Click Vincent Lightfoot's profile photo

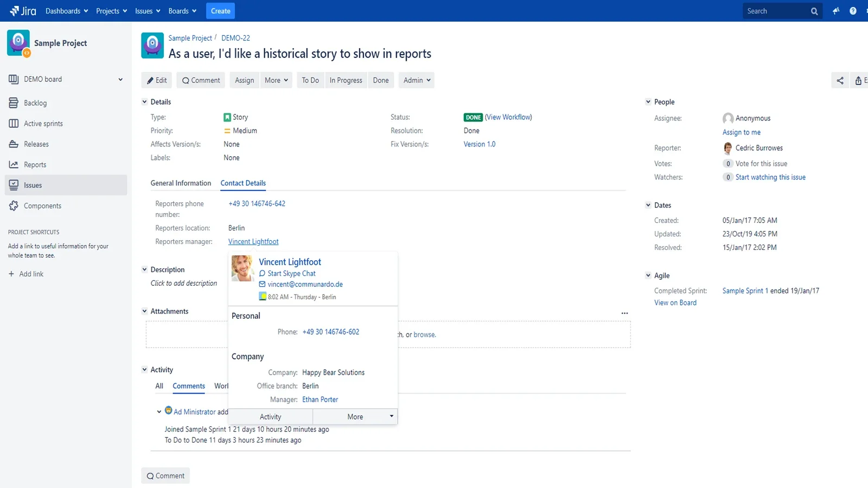point(242,268)
